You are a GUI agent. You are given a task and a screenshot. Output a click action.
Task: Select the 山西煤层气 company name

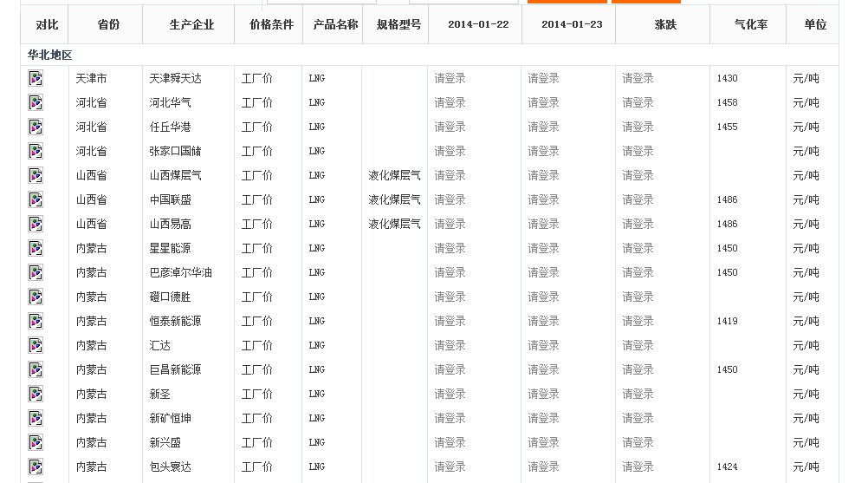point(176,175)
